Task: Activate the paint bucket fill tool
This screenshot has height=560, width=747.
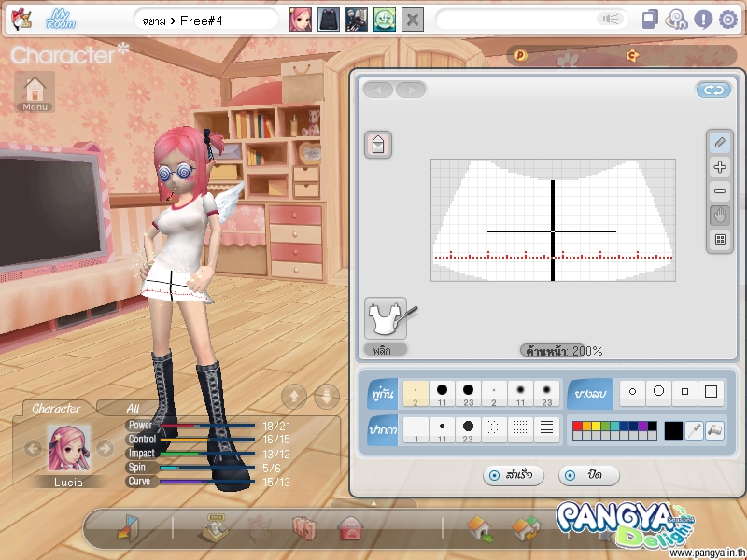Action: [x=714, y=430]
